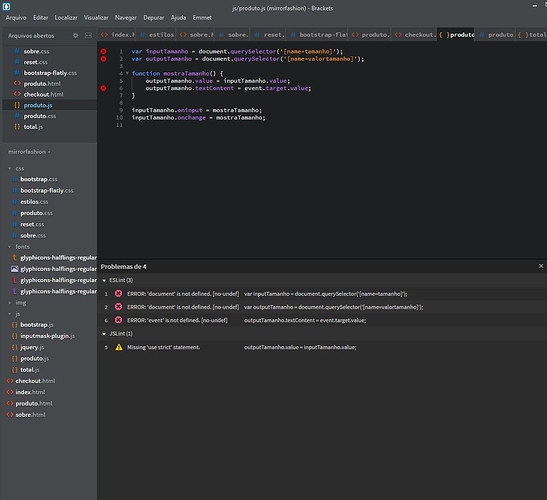Select sobre.css in open files list
Image resolution: width=547 pixels, height=500 pixels.
pyautogui.click(x=36, y=51)
